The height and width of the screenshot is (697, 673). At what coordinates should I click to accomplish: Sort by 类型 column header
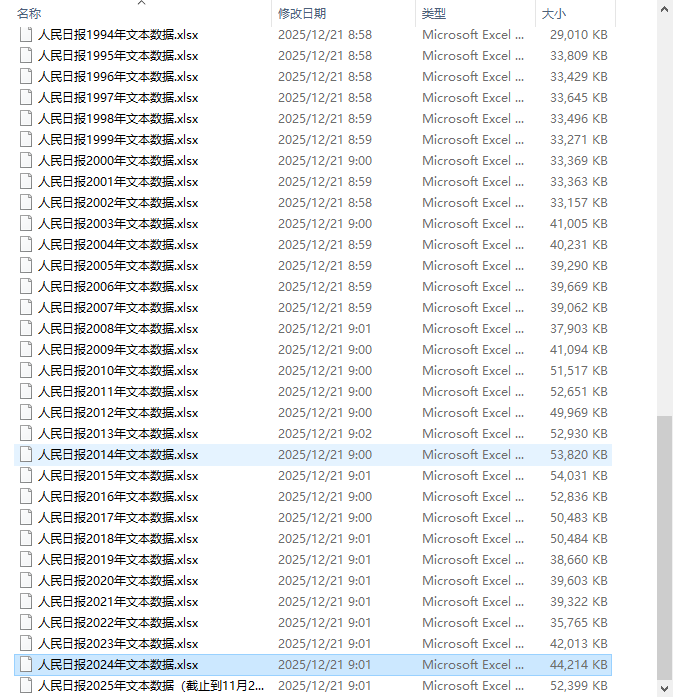coord(433,14)
